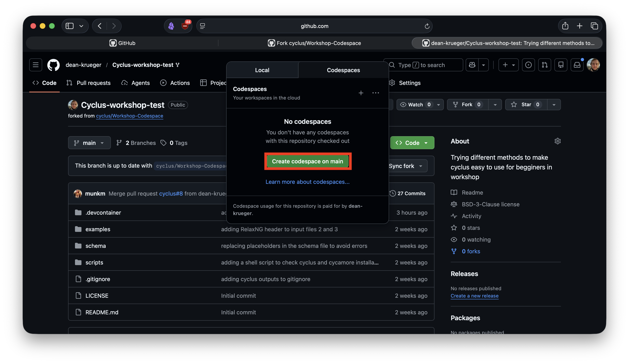Screen dimensions: 629x364
Task: Open the .gitignore file
Action: tap(98, 279)
